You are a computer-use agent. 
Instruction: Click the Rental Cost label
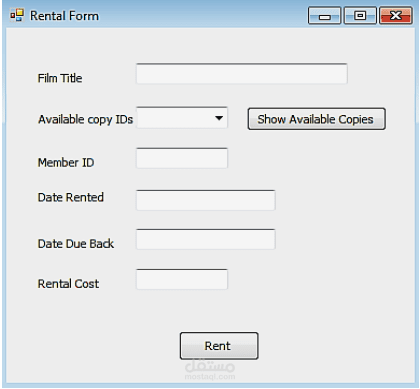click(x=68, y=284)
